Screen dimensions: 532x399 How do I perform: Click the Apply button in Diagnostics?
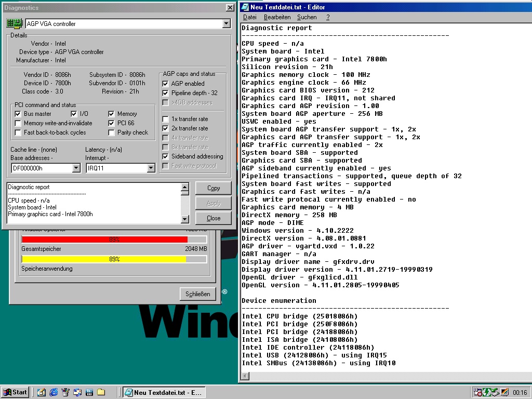(x=214, y=203)
